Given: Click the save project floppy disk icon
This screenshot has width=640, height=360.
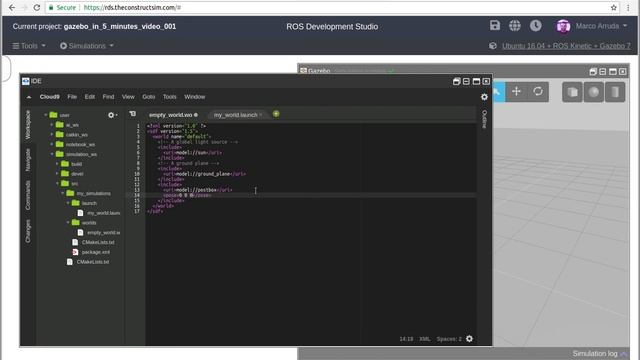Looking at the screenshot, I should [495, 26].
